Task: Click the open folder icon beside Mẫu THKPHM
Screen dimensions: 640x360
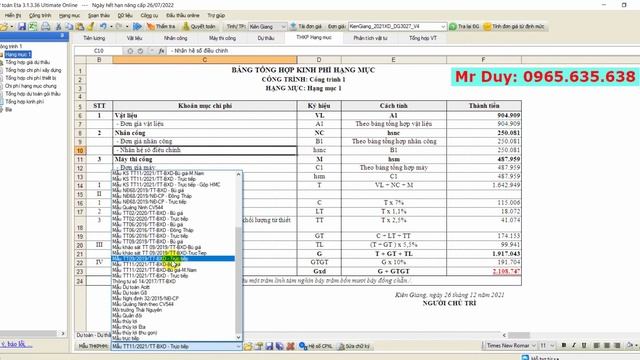Action: pyautogui.click(x=248, y=346)
